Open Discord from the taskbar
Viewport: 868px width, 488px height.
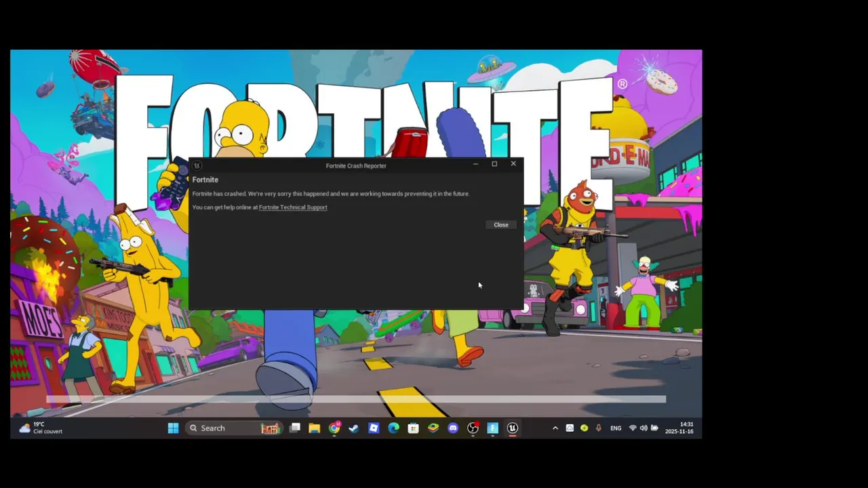(453, 428)
